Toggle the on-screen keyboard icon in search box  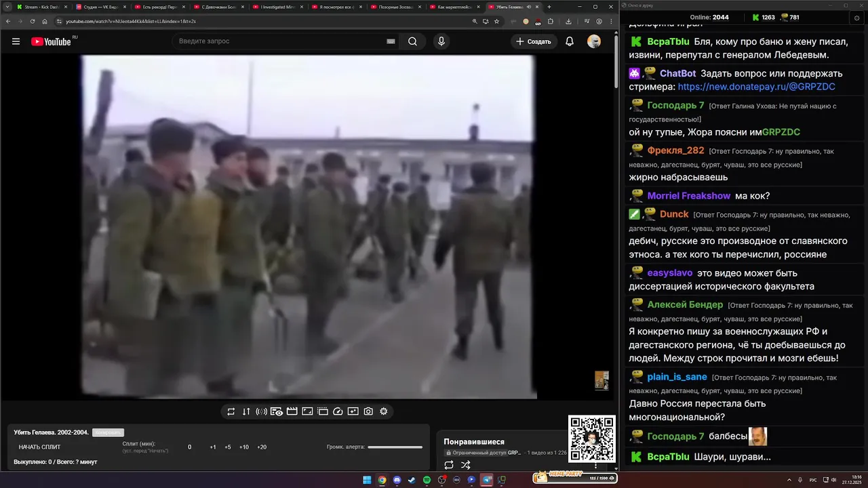pyautogui.click(x=391, y=41)
